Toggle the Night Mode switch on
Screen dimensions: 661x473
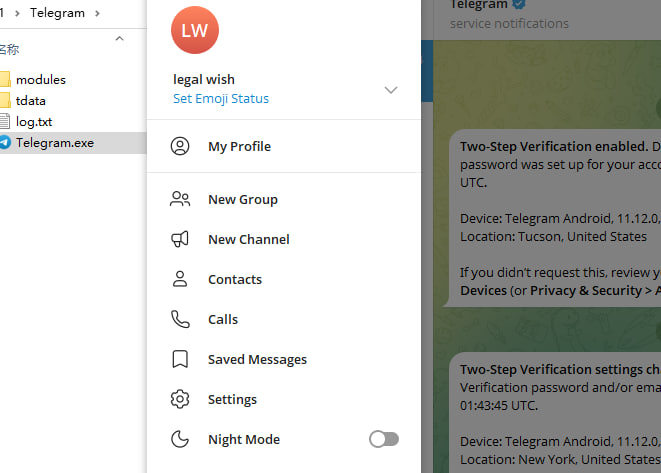[x=384, y=439]
